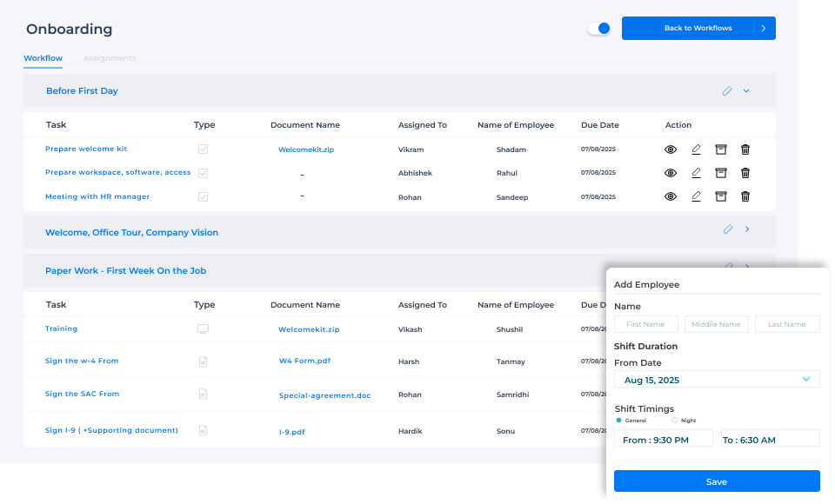This screenshot has width=835, height=504.
Task: Click arrow on Back to Workflows button
Action: (x=764, y=28)
